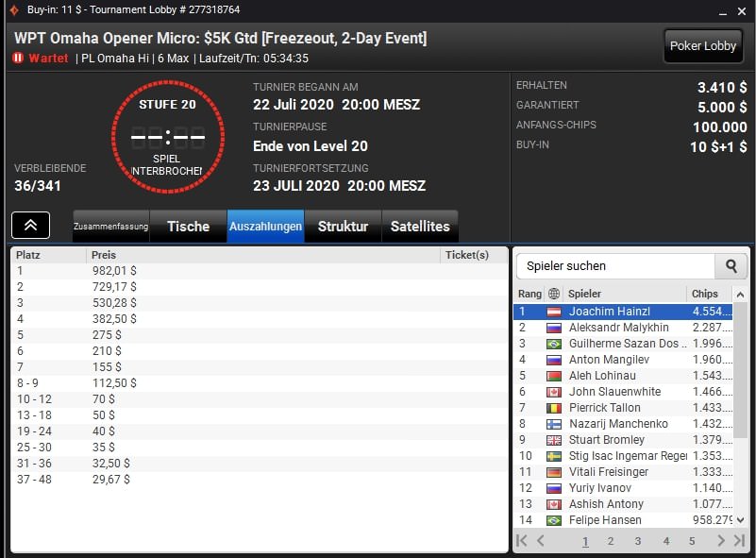Go to previous player list page
The image size is (756, 558).
pos(541,541)
